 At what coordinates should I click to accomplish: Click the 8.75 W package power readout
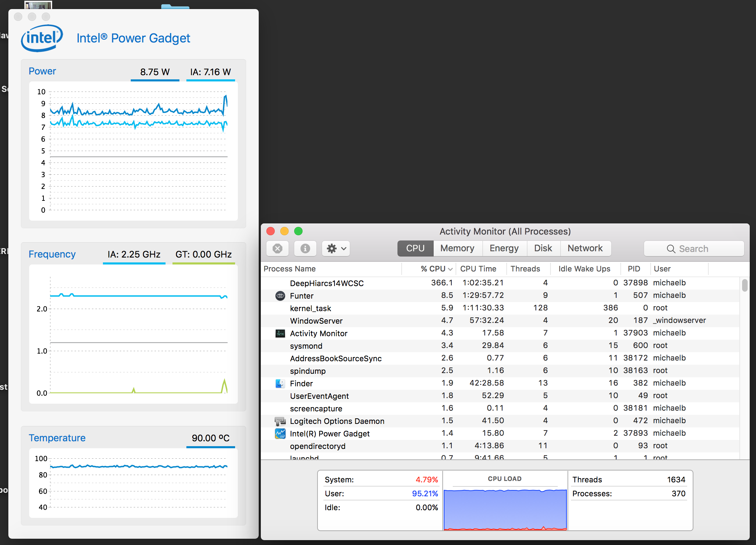pos(155,72)
